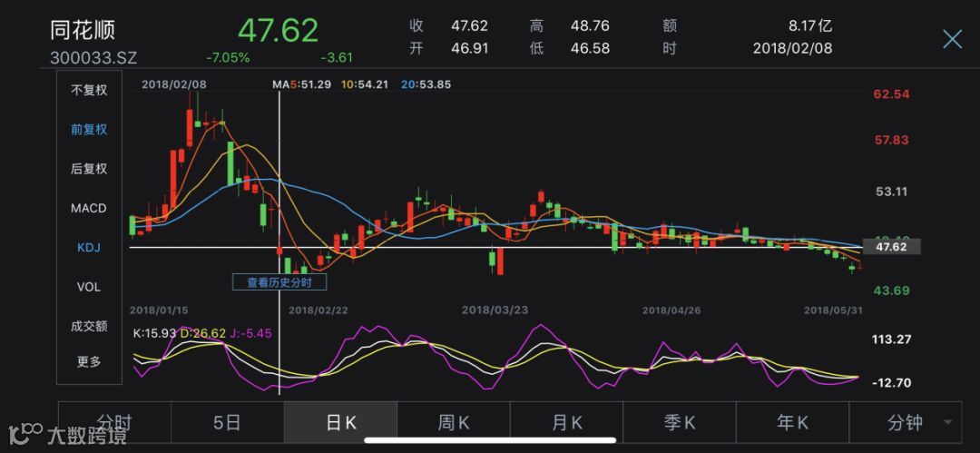Image resolution: width=980 pixels, height=453 pixels.
Task: Click the 8.17亿 turnover amount value
Action: coord(810,26)
